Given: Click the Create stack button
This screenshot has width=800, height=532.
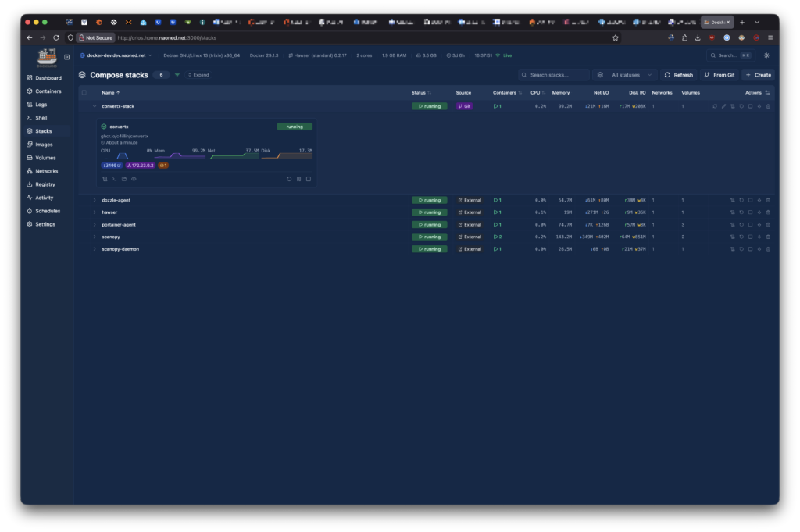Looking at the screenshot, I should point(758,75).
